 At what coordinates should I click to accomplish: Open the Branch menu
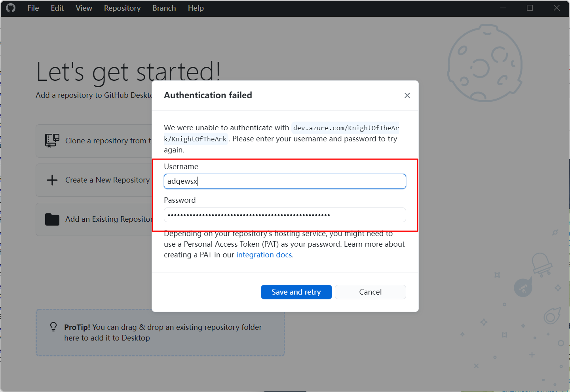[x=164, y=8]
